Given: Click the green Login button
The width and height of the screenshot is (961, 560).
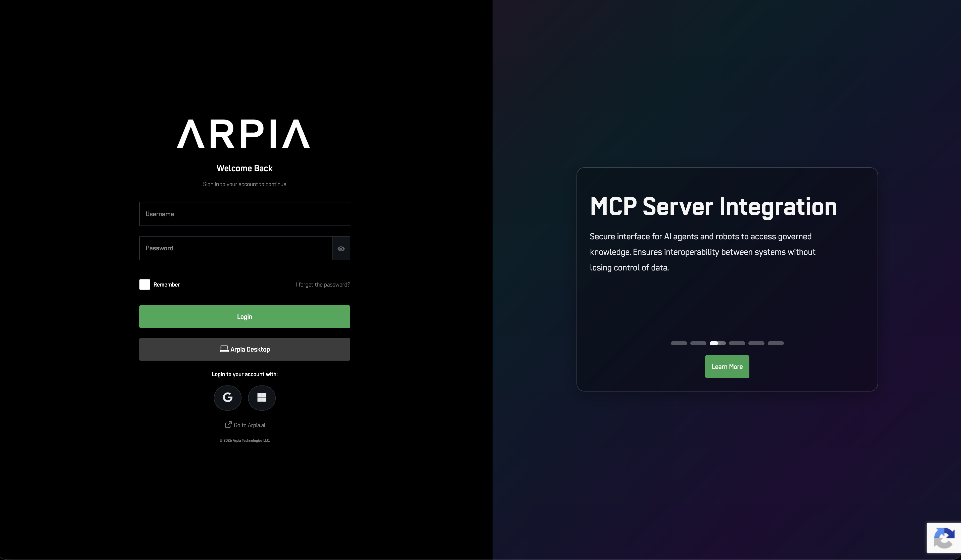Looking at the screenshot, I should pos(245,317).
